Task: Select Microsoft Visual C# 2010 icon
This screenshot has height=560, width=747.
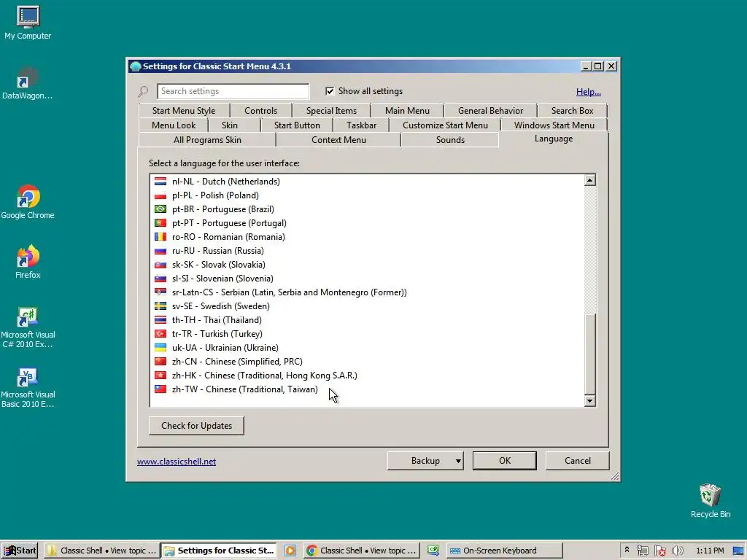Action: [x=28, y=316]
